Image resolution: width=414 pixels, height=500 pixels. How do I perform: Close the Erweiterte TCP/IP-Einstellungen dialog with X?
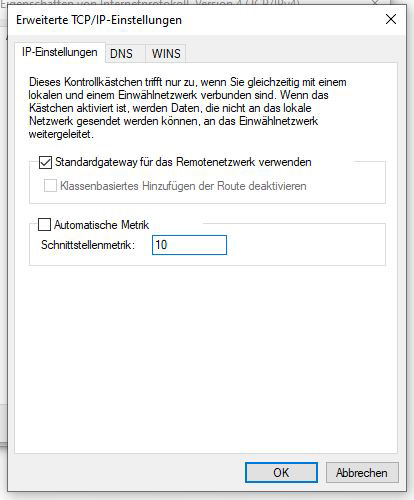(x=391, y=19)
